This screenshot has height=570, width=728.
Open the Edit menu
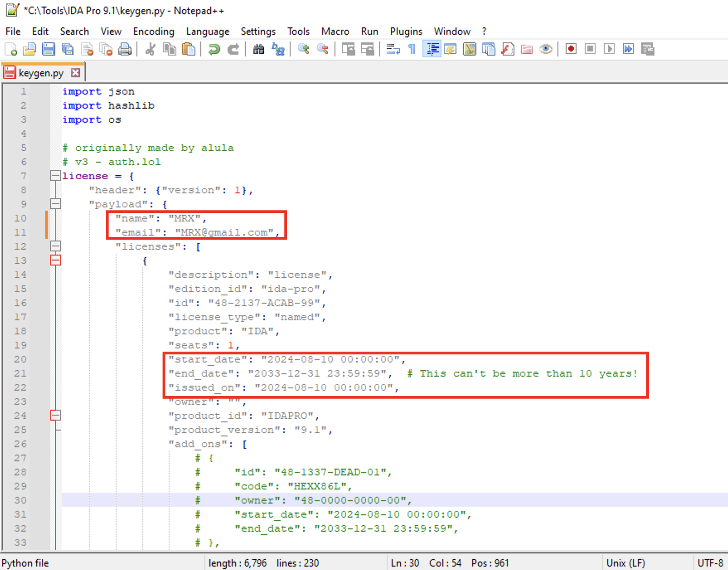click(x=40, y=31)
